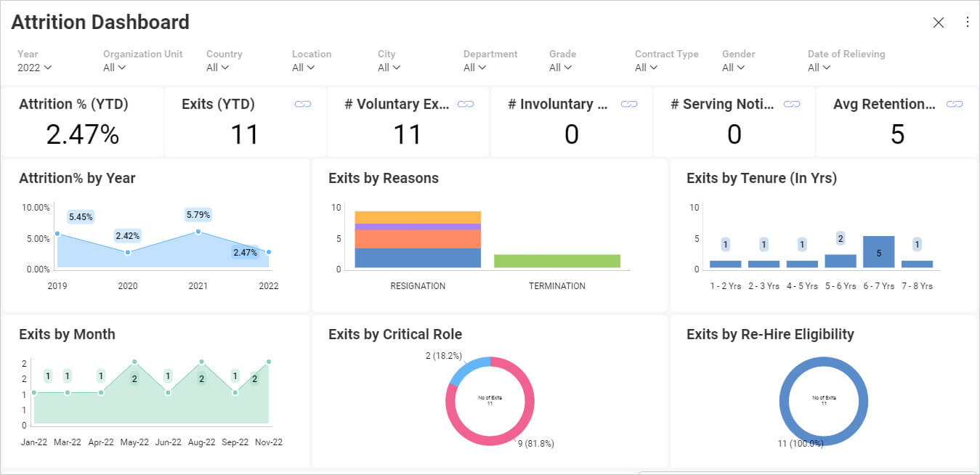Expand the Date of Relieving dropdown

point(819,68)
